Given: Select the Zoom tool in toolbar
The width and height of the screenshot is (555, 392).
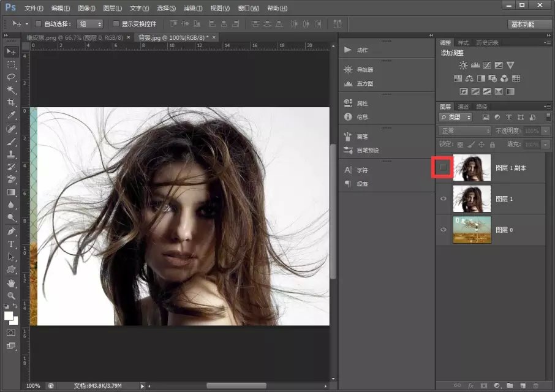Looking at the screenshot, I should 11,295.
